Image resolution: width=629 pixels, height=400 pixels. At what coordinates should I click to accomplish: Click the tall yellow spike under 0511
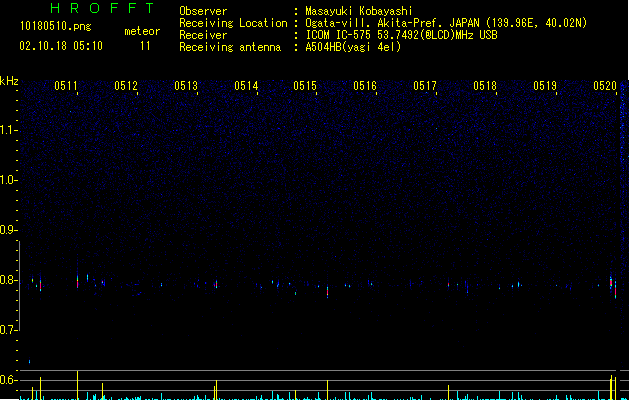(77, 385)
